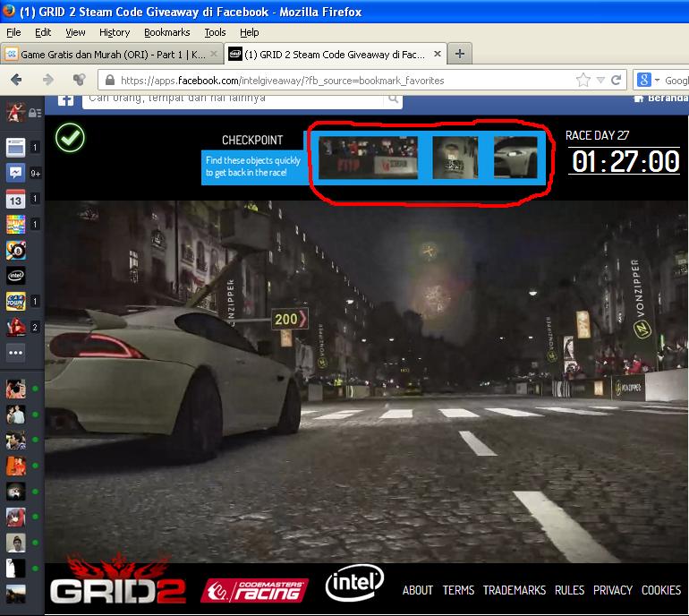
Task: Open the TRADEMARKS footer link
Action: pyautogui.click(x=515, y=590)
